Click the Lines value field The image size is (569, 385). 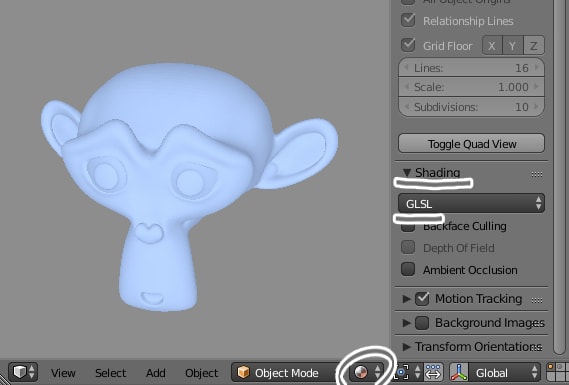[471, 67]
